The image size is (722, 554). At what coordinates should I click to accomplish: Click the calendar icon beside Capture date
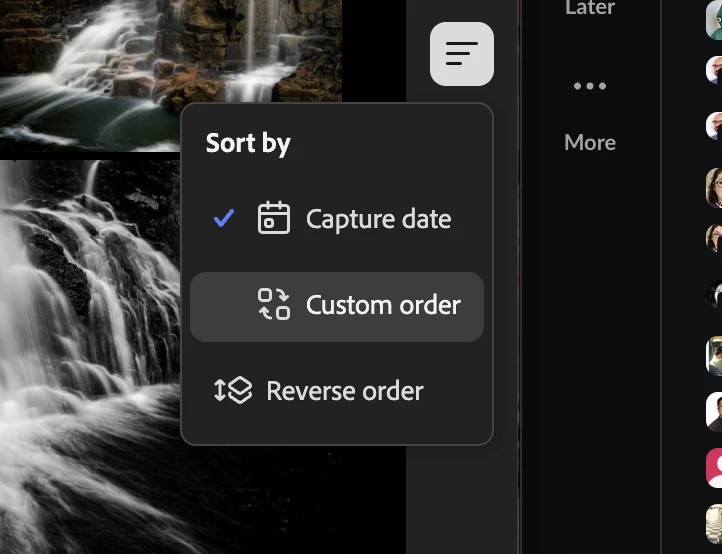[274, 218]
